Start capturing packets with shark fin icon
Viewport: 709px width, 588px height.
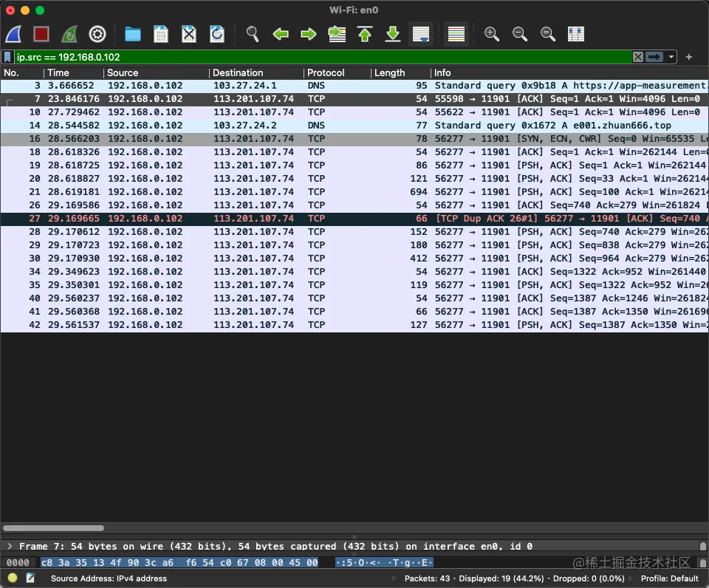coord(13,35)
